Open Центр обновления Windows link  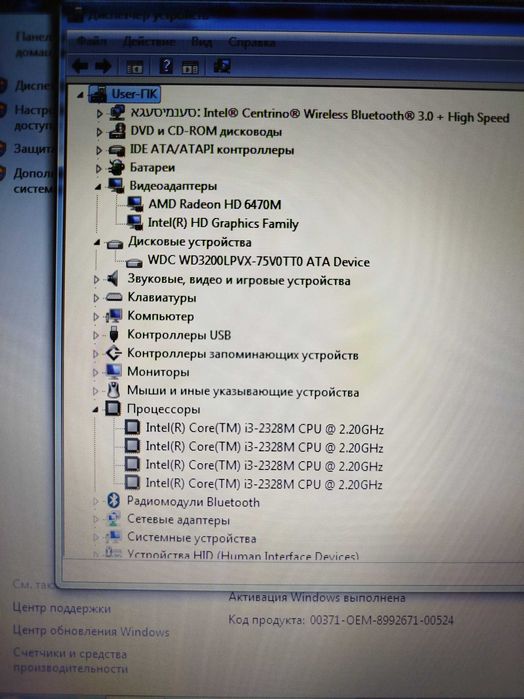(91, 632)
